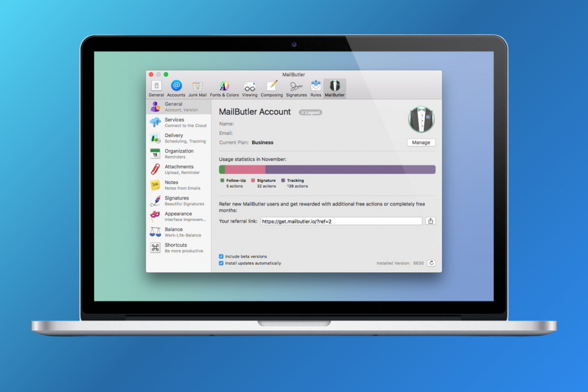588x392 pixels.
Task: Select the referral link text field
Action: [341, 220]
